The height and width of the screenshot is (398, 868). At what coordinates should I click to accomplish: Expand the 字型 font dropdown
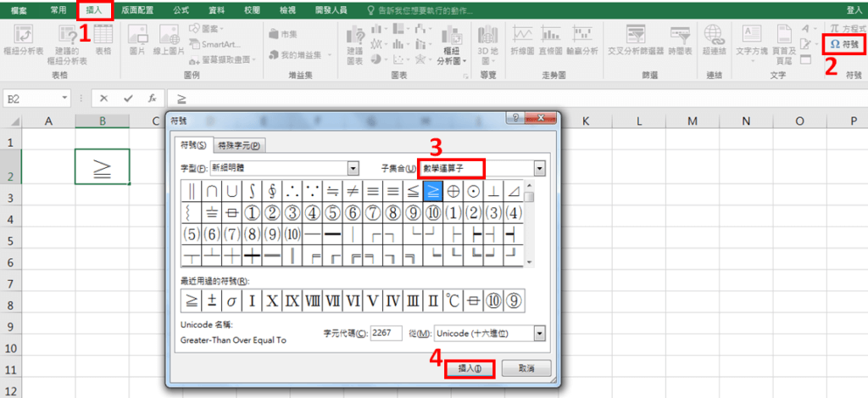pos(353,168)
